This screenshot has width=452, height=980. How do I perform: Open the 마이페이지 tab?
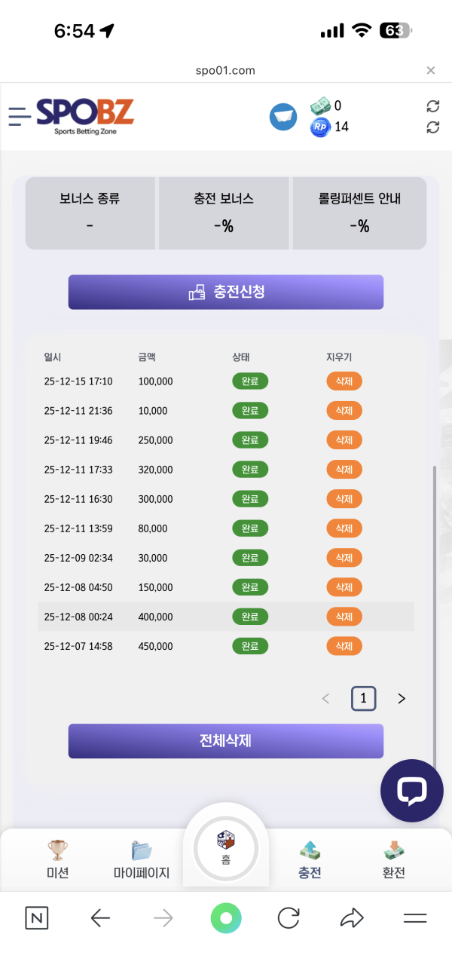coord(142,859)
